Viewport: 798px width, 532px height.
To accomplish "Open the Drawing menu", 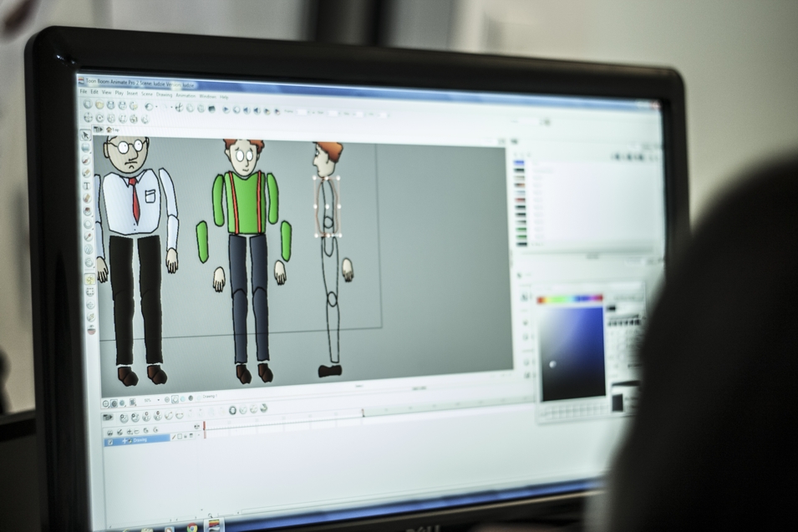I will (x=164, y=94).
